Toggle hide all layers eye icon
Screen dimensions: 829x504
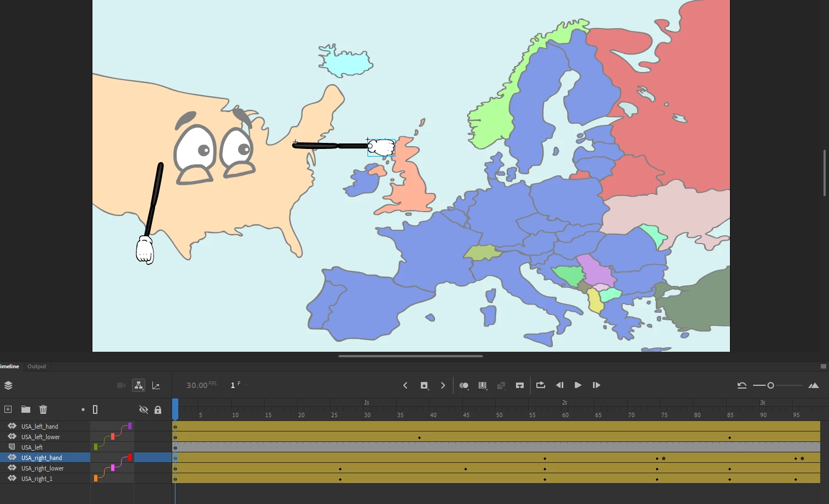click(144, 409)
